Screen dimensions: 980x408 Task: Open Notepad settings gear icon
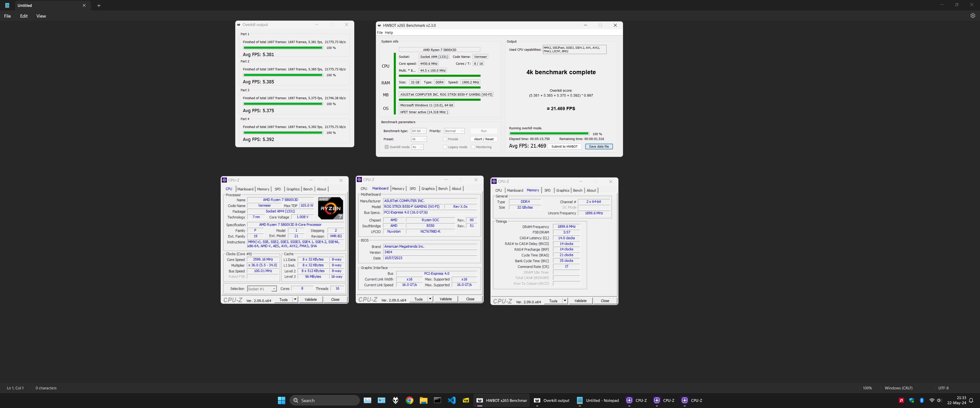(972, 16)
